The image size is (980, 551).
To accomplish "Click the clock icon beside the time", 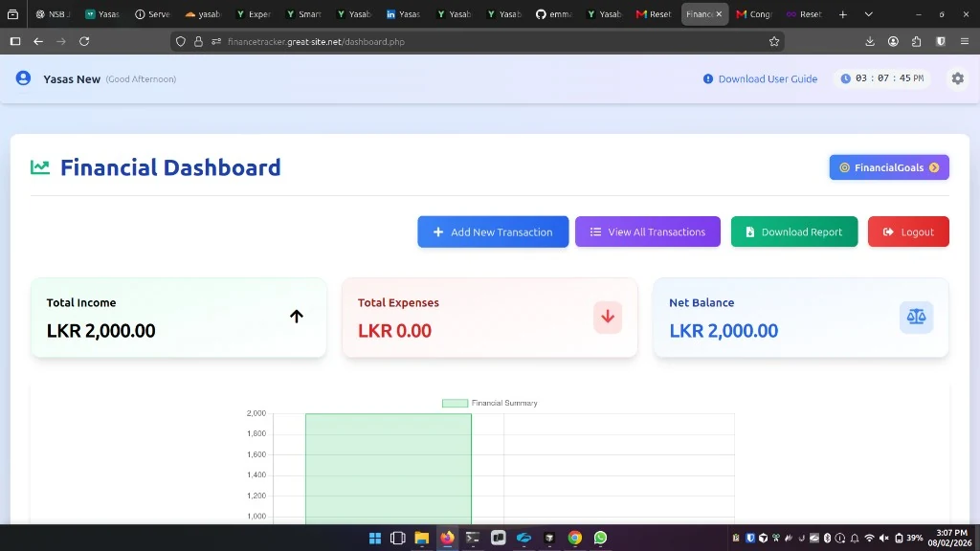I will (846, 78).
